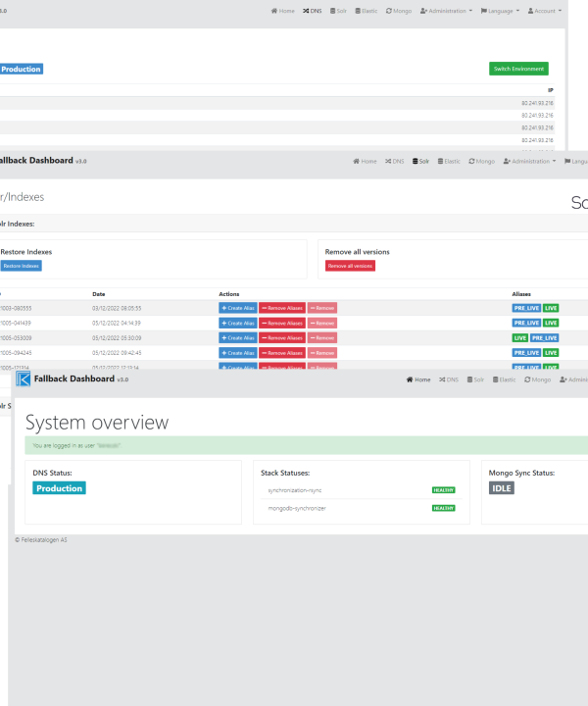The image size is (588, 706).
Task: Click Home in System overview window navbar
Action: 418,379
